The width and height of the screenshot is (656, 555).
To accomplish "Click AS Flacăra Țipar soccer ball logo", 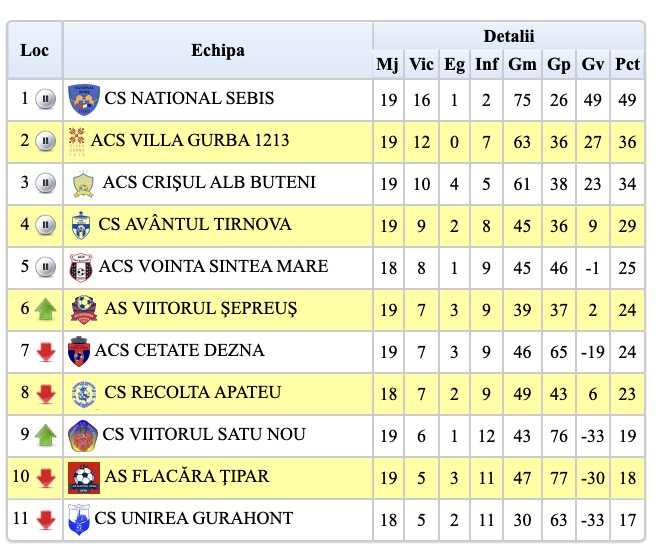I will 84,477.
